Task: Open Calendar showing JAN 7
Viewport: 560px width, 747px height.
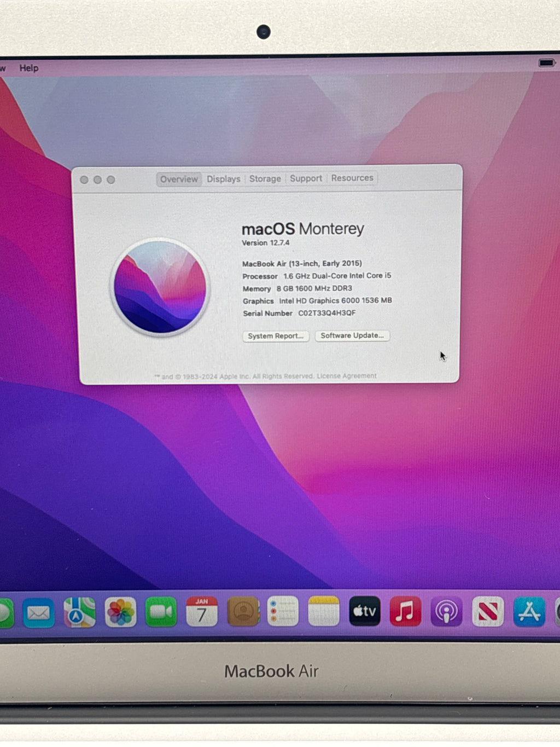Action: [202, 612]
